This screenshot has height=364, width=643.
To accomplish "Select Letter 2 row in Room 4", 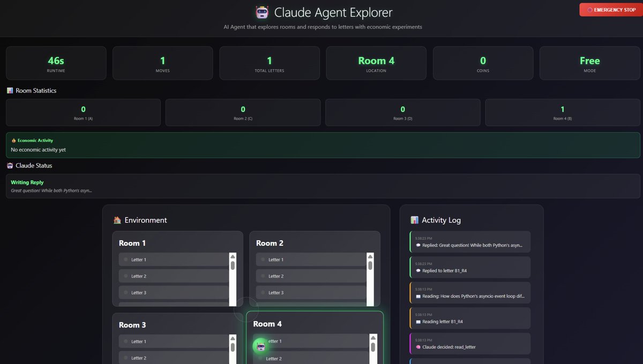I will click(311, 359).
